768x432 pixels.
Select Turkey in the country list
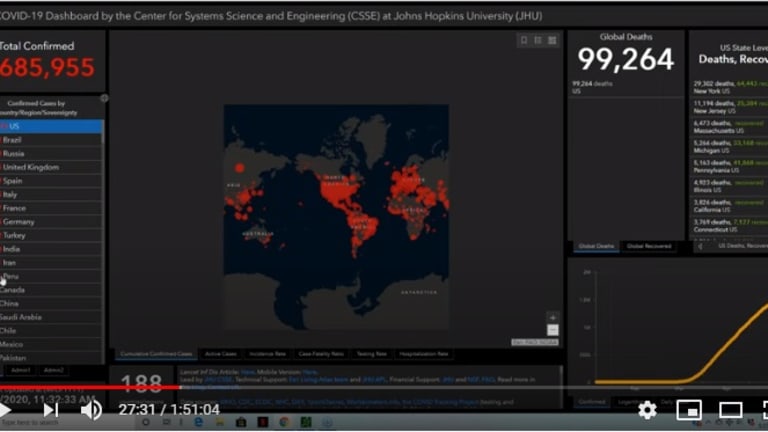tap(51, 236)
